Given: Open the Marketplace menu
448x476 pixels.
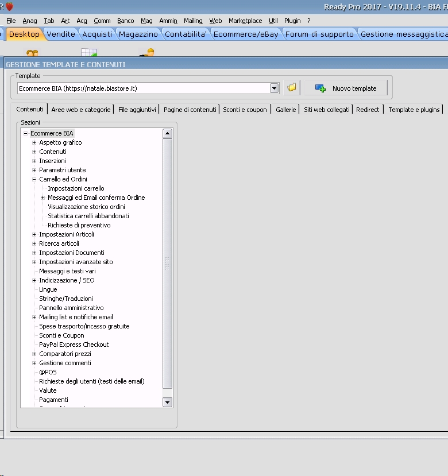Looking at the screenshot, I should tap(245, 21).
